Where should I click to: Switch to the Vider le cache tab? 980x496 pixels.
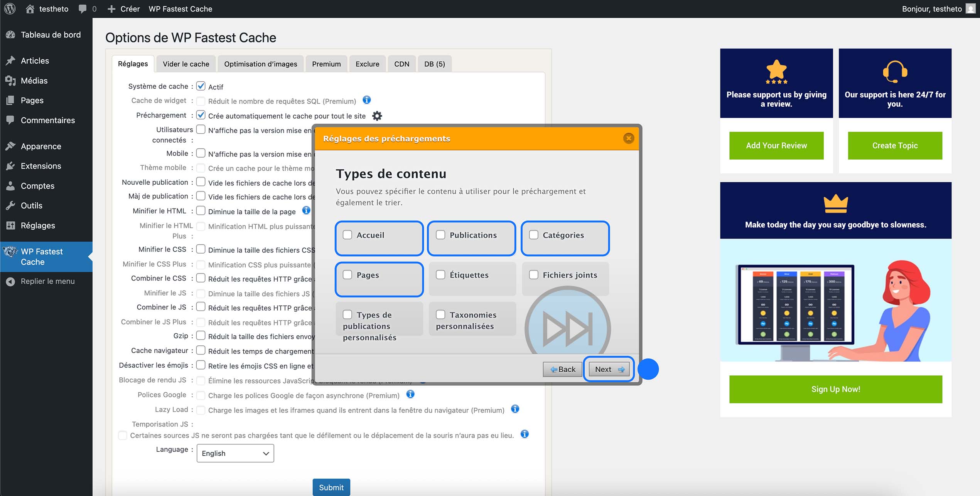tap(186, 63)
